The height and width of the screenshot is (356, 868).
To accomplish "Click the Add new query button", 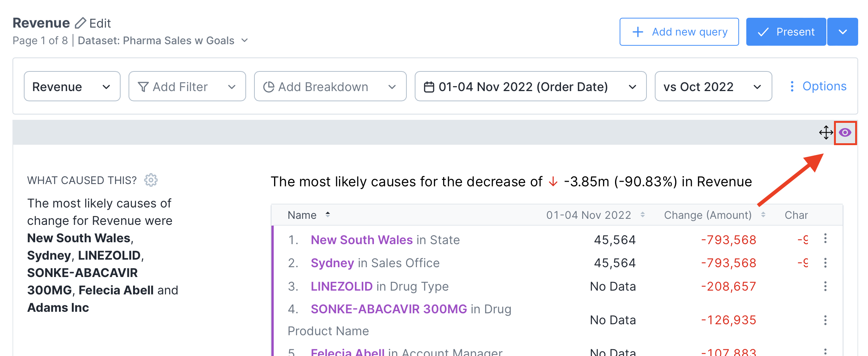I will click(x=679, y=32).
